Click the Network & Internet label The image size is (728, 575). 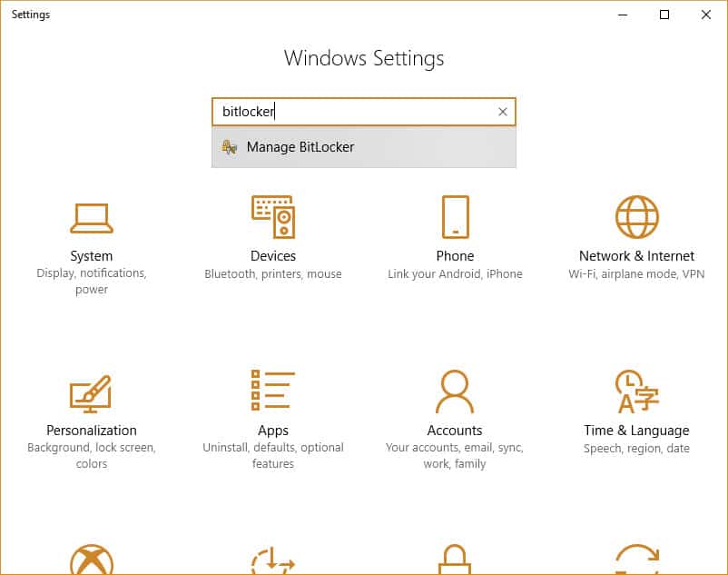click(x=636, y=256)
